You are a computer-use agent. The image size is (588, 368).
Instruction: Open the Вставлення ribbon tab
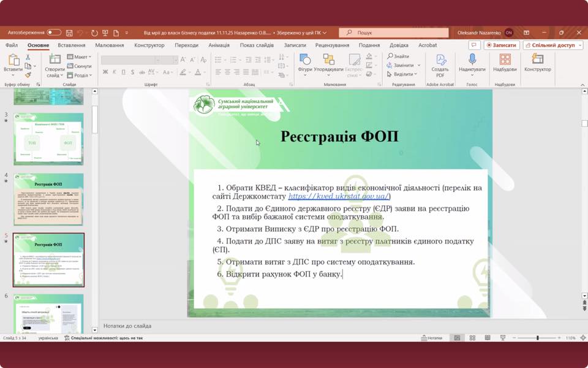(72, 45)
